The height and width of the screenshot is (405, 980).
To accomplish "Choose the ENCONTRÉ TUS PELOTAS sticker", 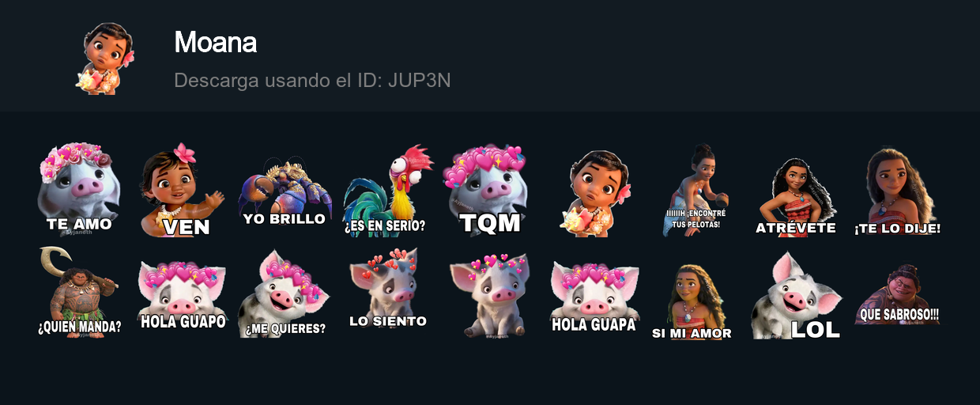I will 695,190.
